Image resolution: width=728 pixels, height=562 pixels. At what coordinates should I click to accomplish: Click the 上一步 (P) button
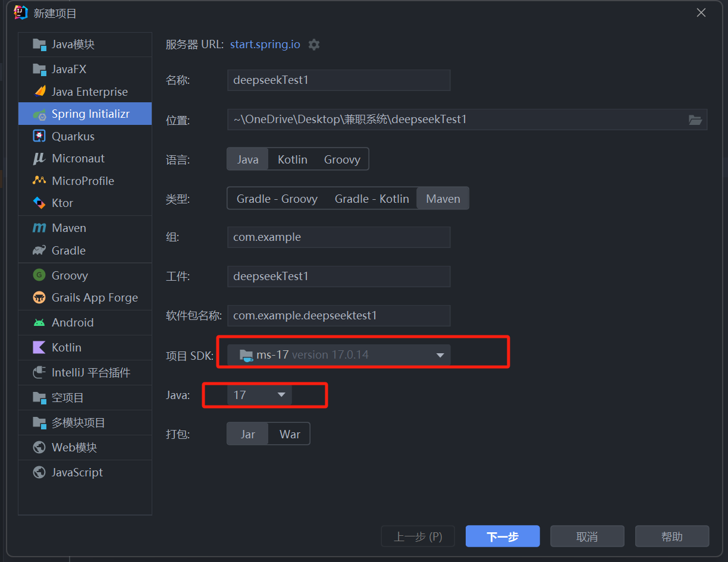click(x=418, y=536)
